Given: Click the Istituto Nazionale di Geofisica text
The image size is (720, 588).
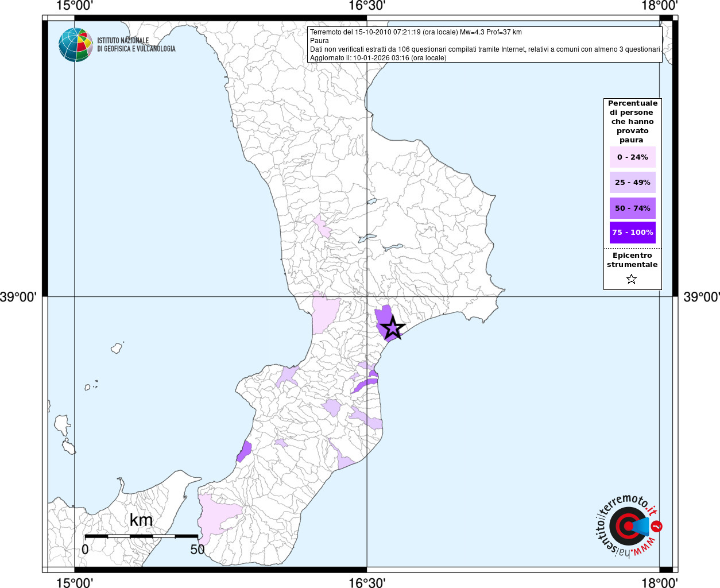Looking at the screenshot, I should pos(136,45).
